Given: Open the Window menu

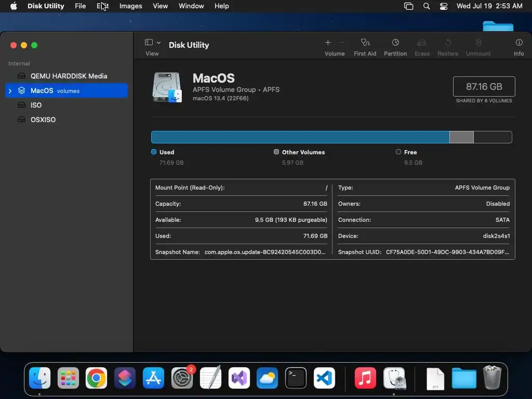Looking at the screenshot, I should point(191,6).
